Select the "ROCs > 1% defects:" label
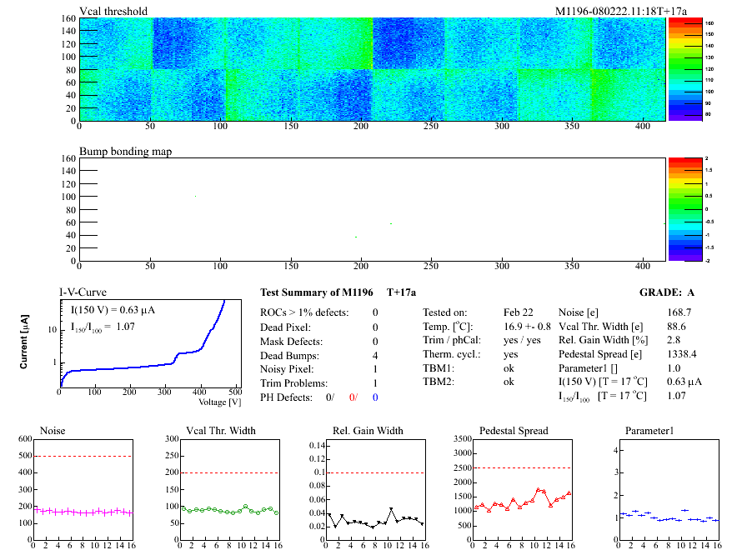 304,312
